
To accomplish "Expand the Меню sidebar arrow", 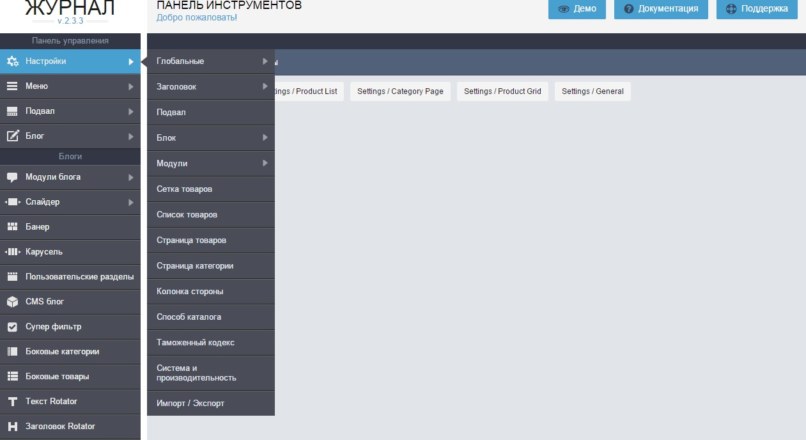I will 131,87.
